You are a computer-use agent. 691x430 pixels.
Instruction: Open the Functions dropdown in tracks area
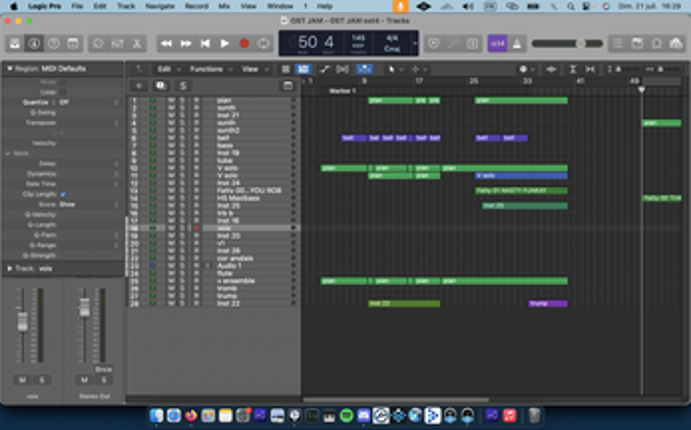point(206,69)
